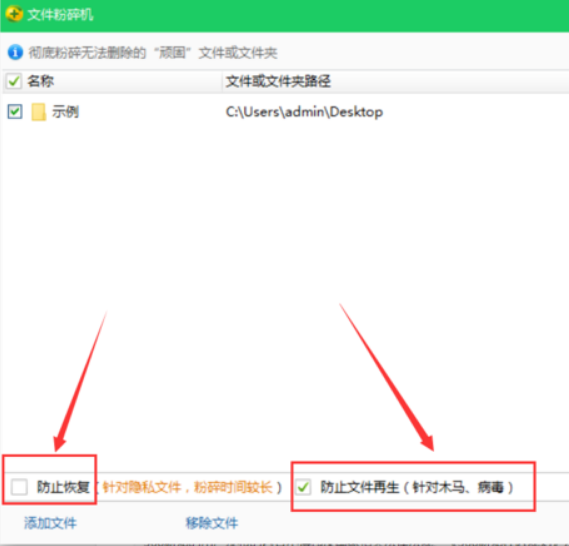Screen dimensions: 569x546
Task: Disable the 防止文件再生 checkbox
Action: (303, 487)
